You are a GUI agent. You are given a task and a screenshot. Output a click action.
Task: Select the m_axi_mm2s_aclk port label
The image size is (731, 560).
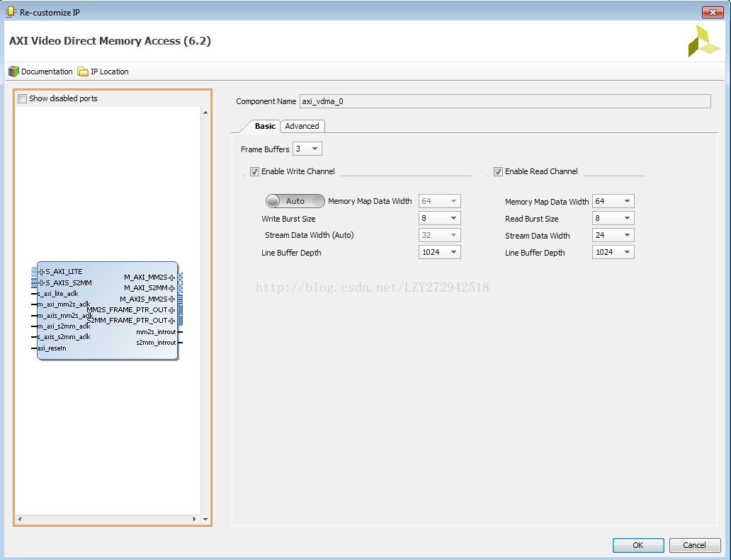tap(64, 304)
